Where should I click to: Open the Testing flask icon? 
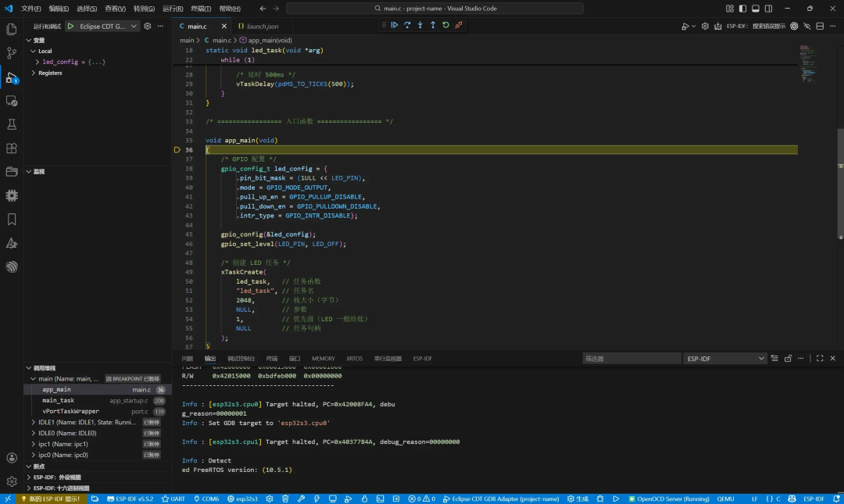pos(11,124)
